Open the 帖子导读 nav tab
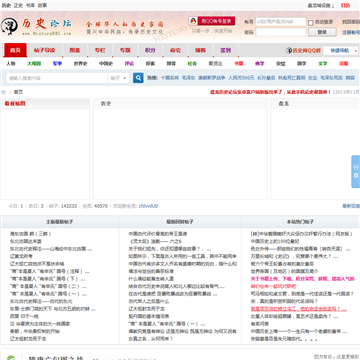The height and width of the screenshot is (360, 360). [44, 50]
